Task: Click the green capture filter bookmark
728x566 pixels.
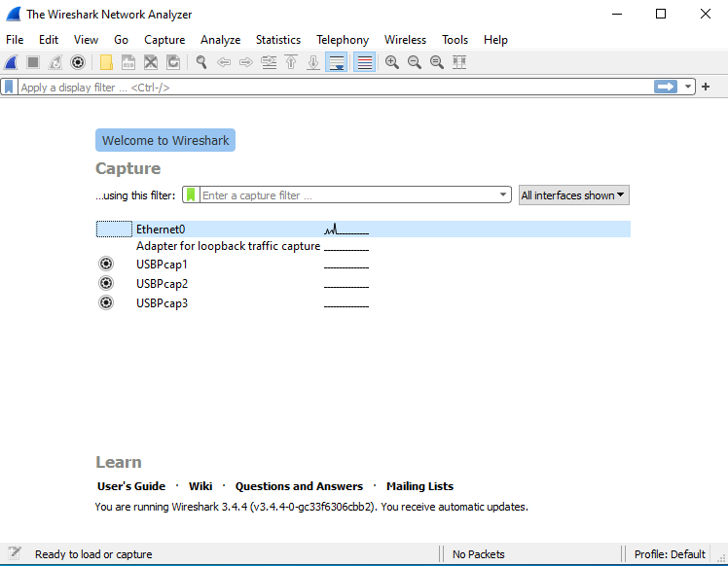Action: pos(191,195)
